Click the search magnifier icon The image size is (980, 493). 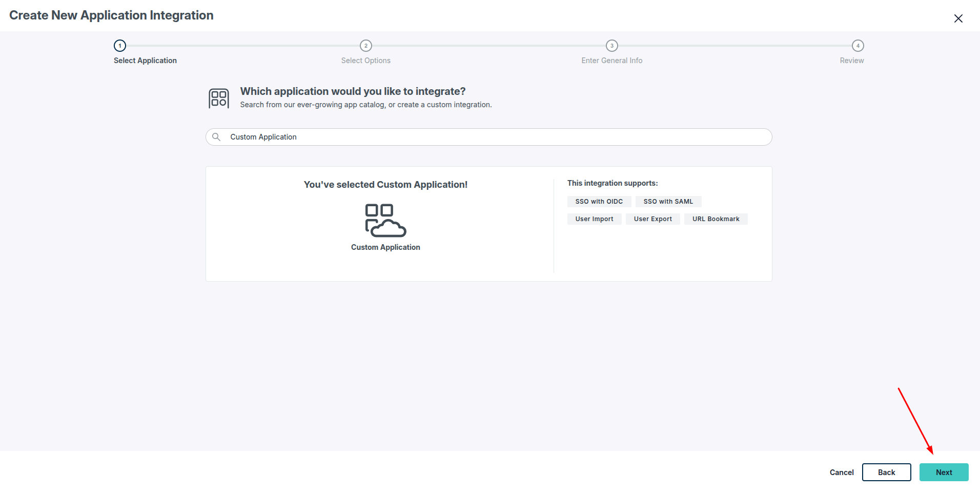216,137
